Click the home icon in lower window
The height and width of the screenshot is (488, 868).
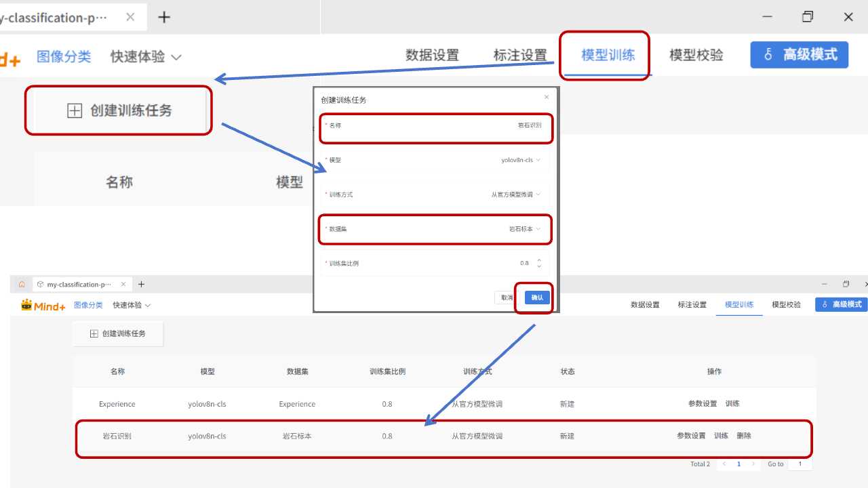point(22,284)
